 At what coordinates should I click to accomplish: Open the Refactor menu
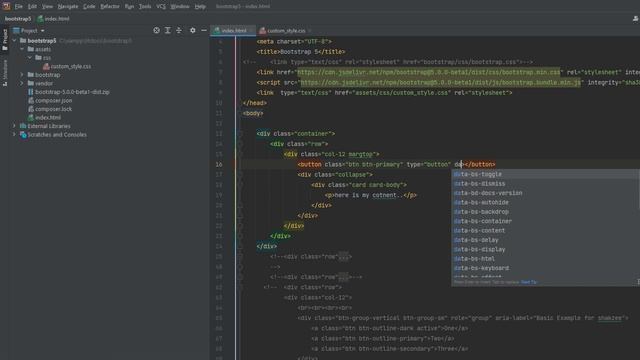110,7
